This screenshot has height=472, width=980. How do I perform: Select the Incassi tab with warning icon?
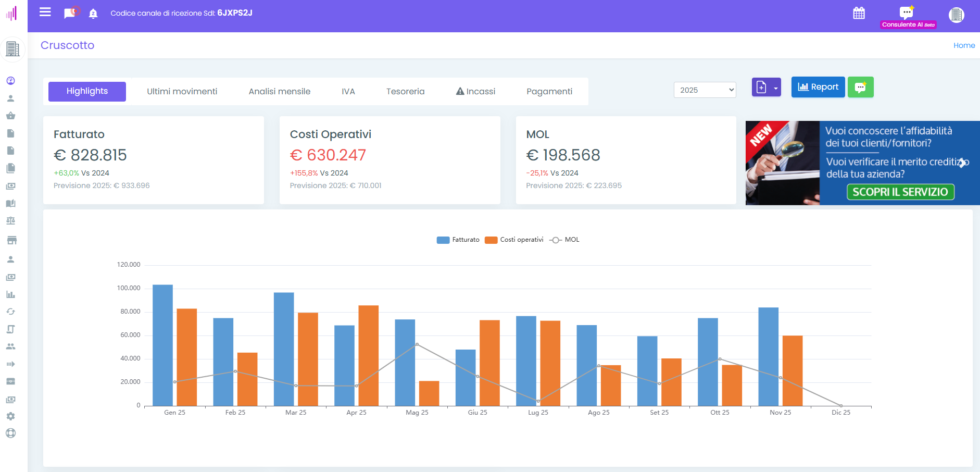[x=475, y=91]
